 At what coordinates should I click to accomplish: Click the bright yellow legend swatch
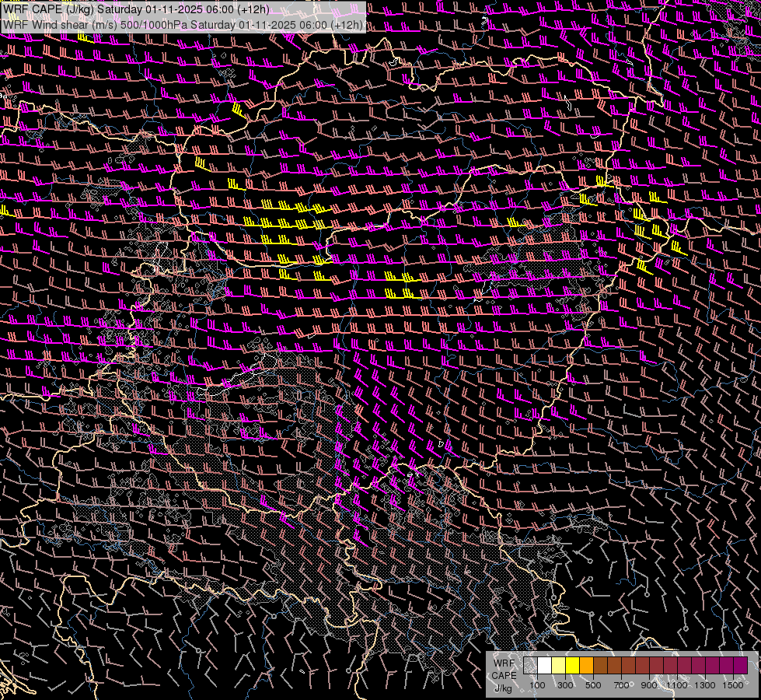[573, 666]
